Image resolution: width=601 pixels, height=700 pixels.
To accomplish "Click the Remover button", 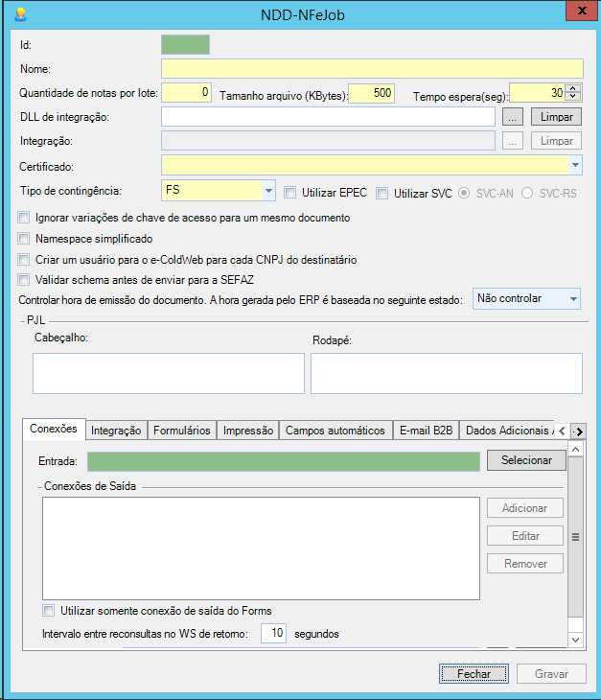I will tap(524, 564).
